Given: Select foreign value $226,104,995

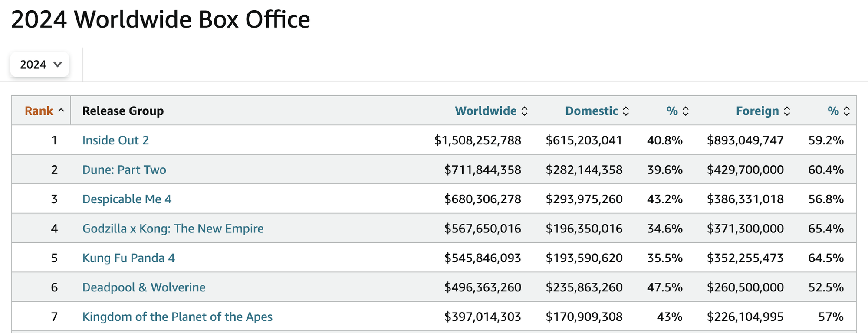Looking at the screenshot, I should coord(745,317).
